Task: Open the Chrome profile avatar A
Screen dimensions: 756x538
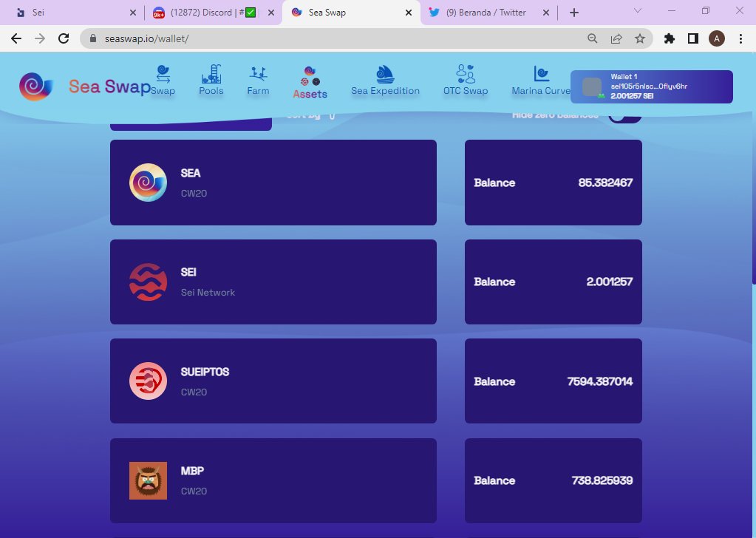Action: tap(717, 38)
